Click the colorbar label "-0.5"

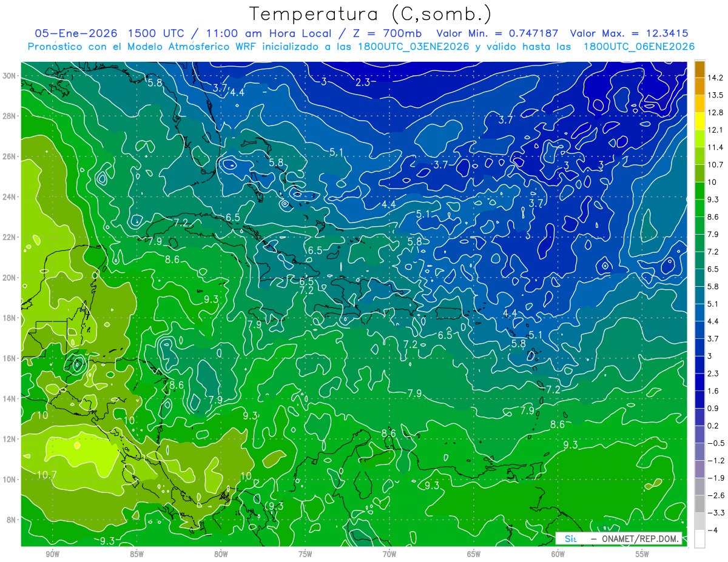tap(715, 443)
